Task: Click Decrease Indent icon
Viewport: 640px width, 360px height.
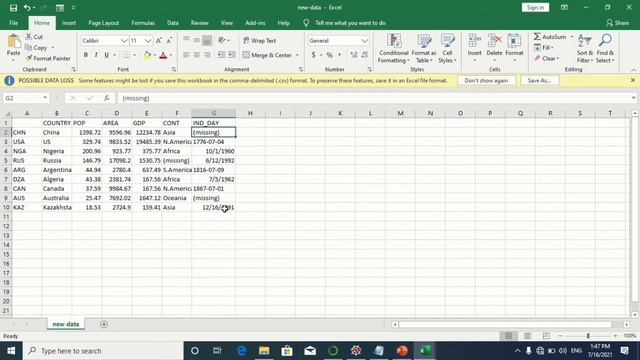Action: click(x=221, y=55)
